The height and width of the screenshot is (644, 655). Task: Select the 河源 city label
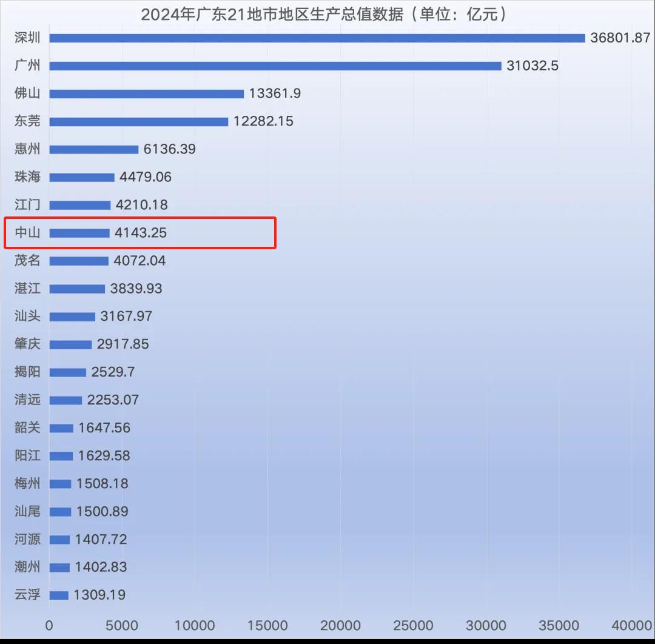(x=27, y=539)
